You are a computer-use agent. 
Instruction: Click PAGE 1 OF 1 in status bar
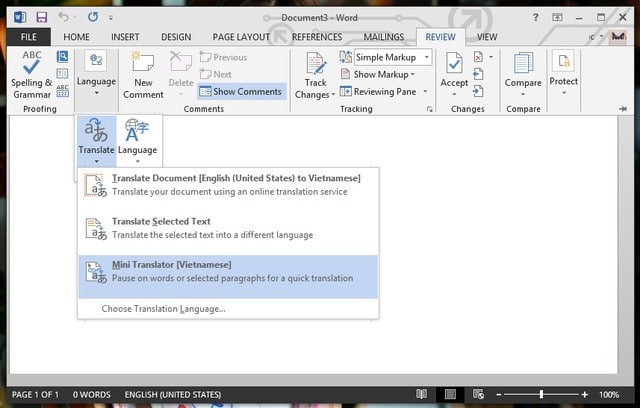point(35,395)
